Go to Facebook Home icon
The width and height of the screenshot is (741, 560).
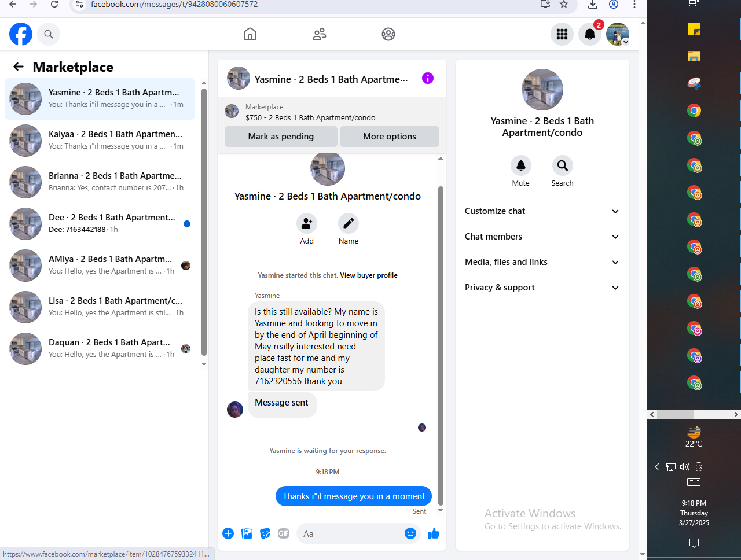tap(250, 34)
